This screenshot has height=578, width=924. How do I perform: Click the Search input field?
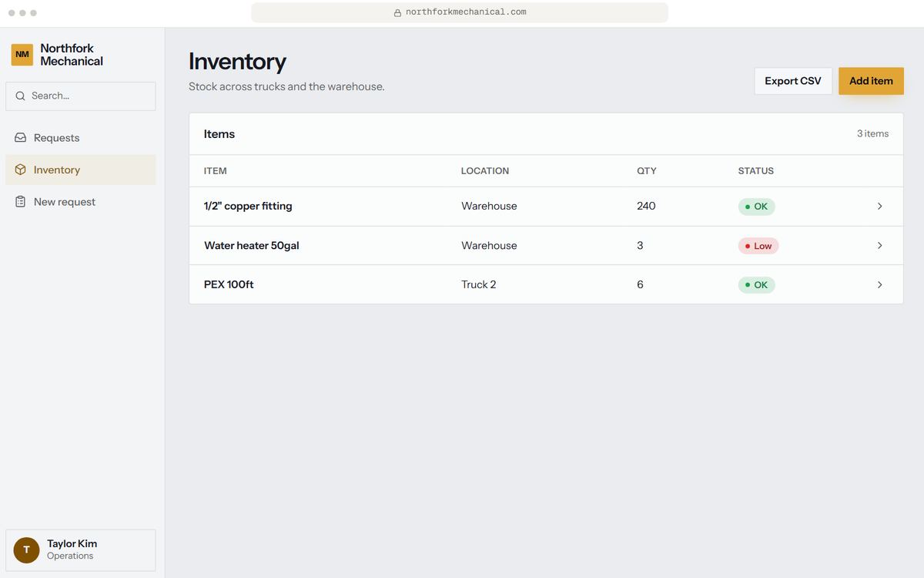click(81, 96)
